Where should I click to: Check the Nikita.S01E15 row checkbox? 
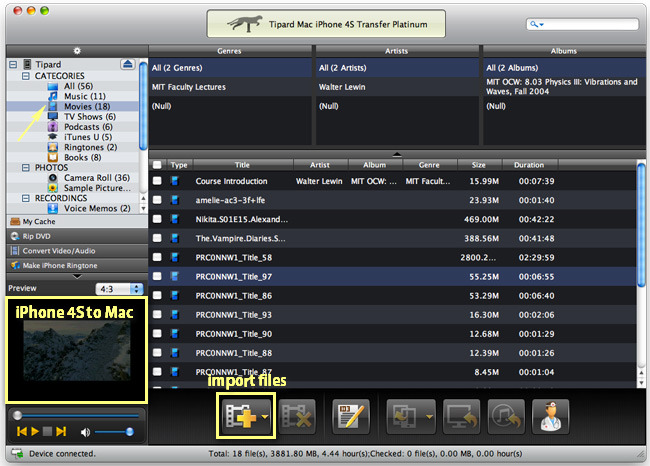tap(157, 219)
